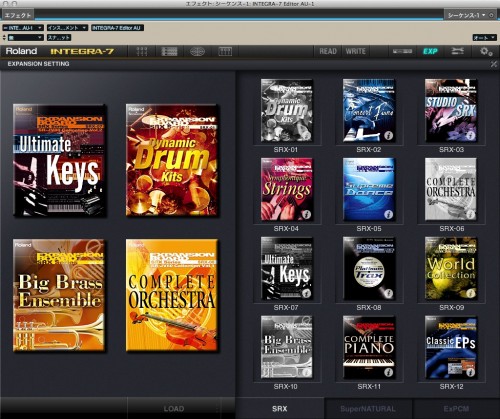
Task: Open the Motional Surround globe icon
Action: (x=197, y=51)
